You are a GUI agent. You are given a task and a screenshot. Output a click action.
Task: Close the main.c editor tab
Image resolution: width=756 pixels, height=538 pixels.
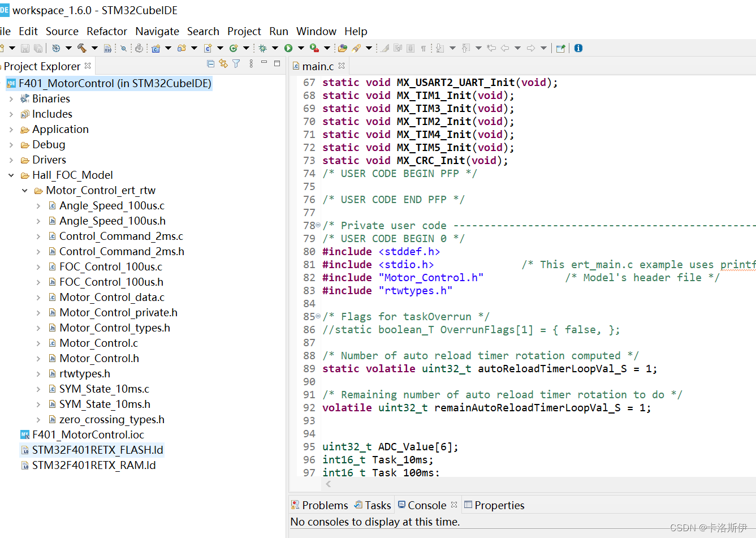point(342,66)
